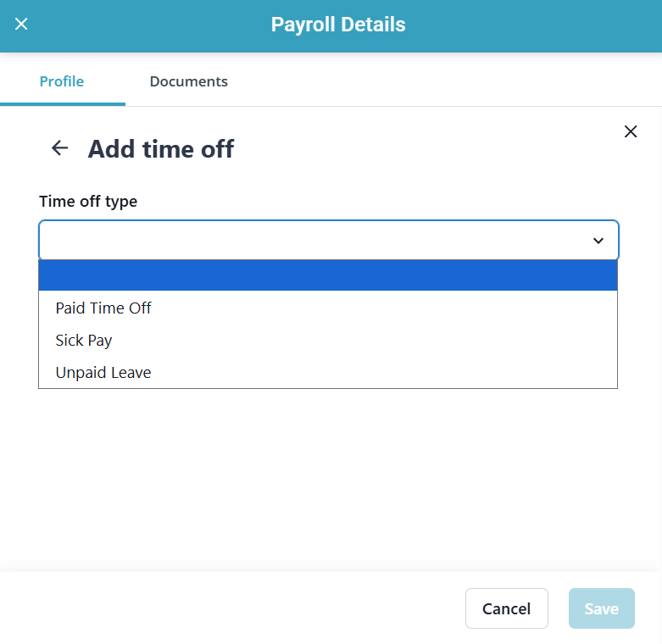Image resolution: width=662 pixels, height=644 pixels.
Task: Click the Save button
Action: tap(601, 608)
